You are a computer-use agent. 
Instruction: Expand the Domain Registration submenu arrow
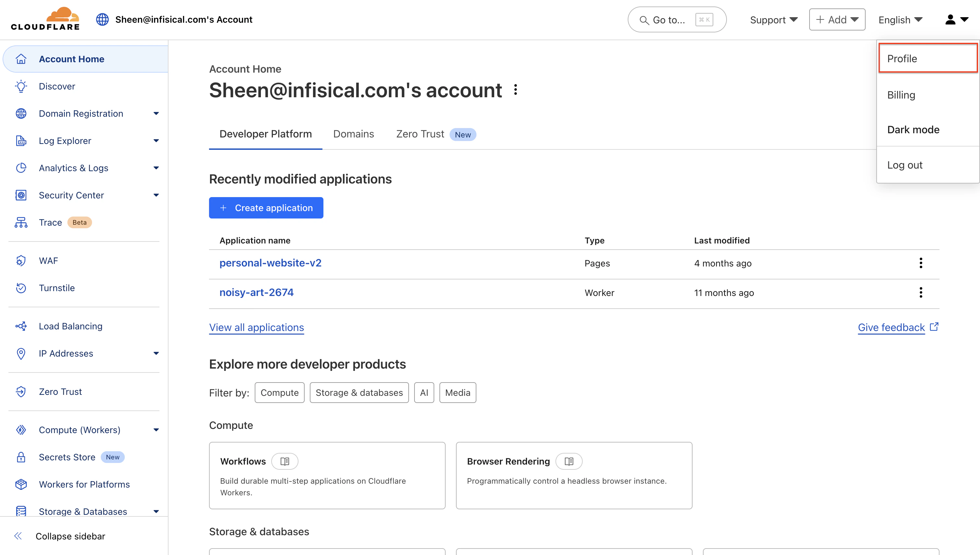pos(156,113)
